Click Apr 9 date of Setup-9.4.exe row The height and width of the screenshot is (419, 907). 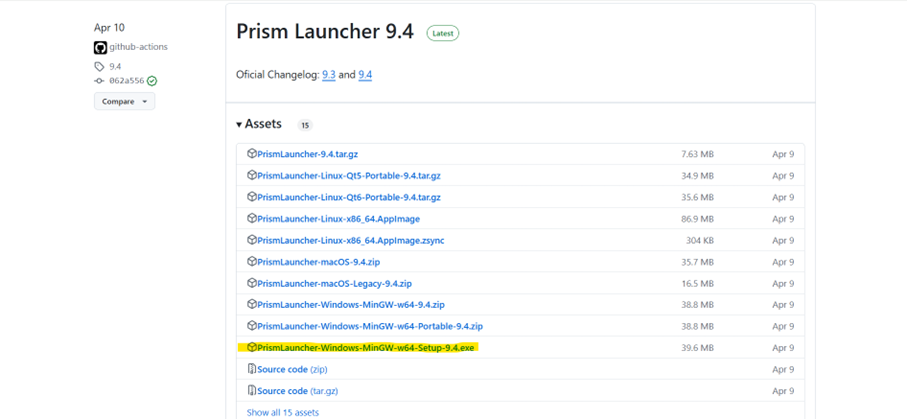tap(783, 348)
